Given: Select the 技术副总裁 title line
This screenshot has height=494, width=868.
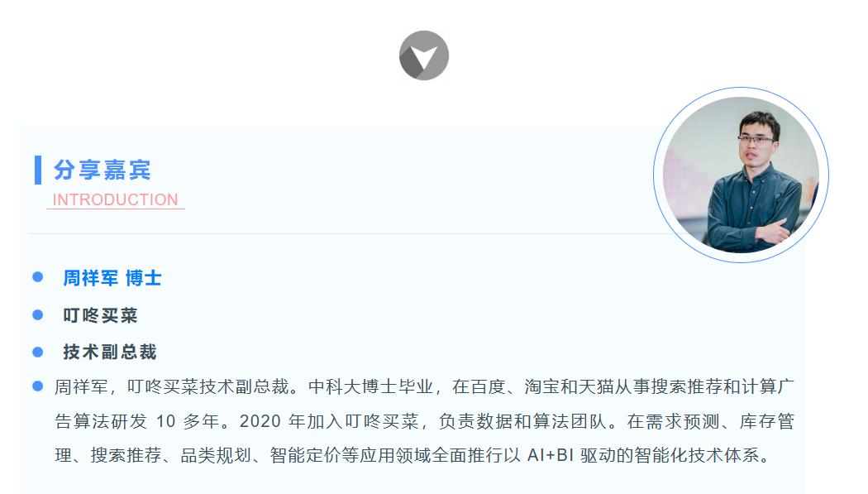Looking at the screenshot, I should click(110, 353).
